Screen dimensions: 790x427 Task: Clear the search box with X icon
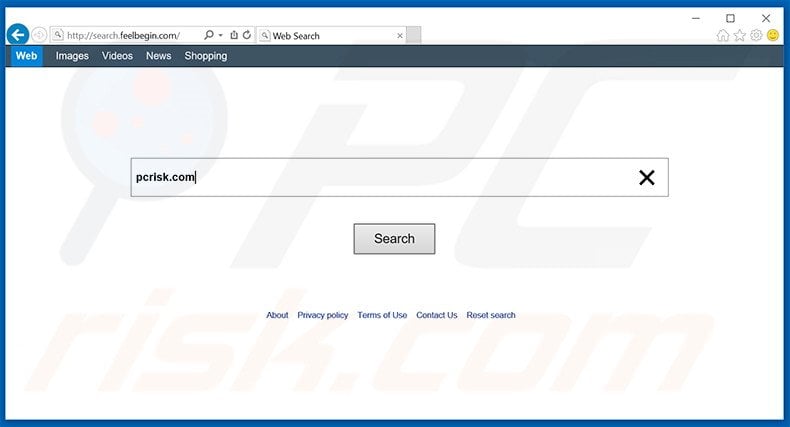[646, 177]
